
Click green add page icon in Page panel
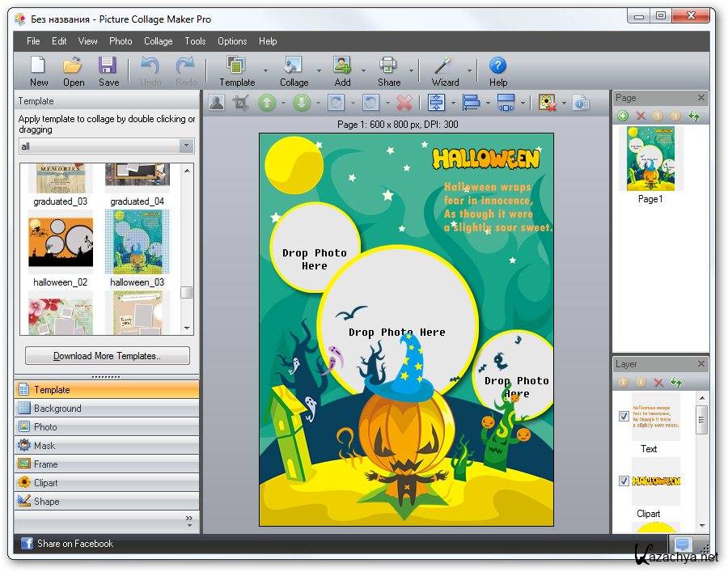click(x=623, y=117)
